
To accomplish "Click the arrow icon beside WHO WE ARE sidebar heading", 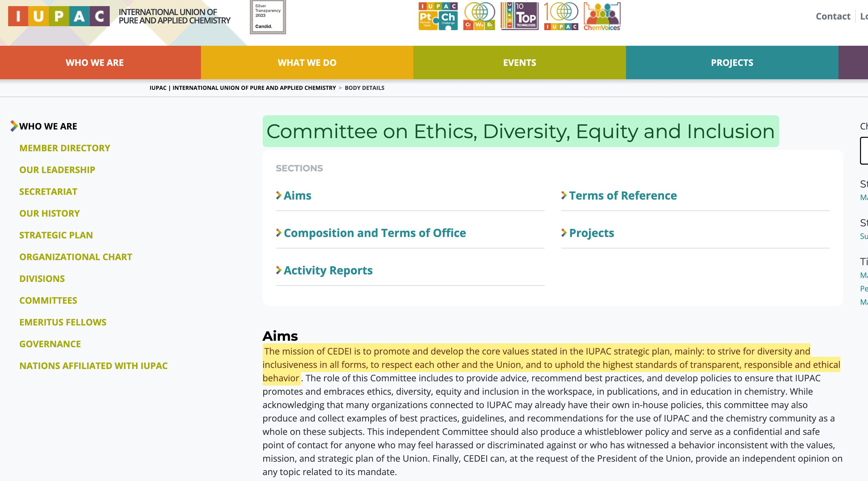I will click(14, 126).
